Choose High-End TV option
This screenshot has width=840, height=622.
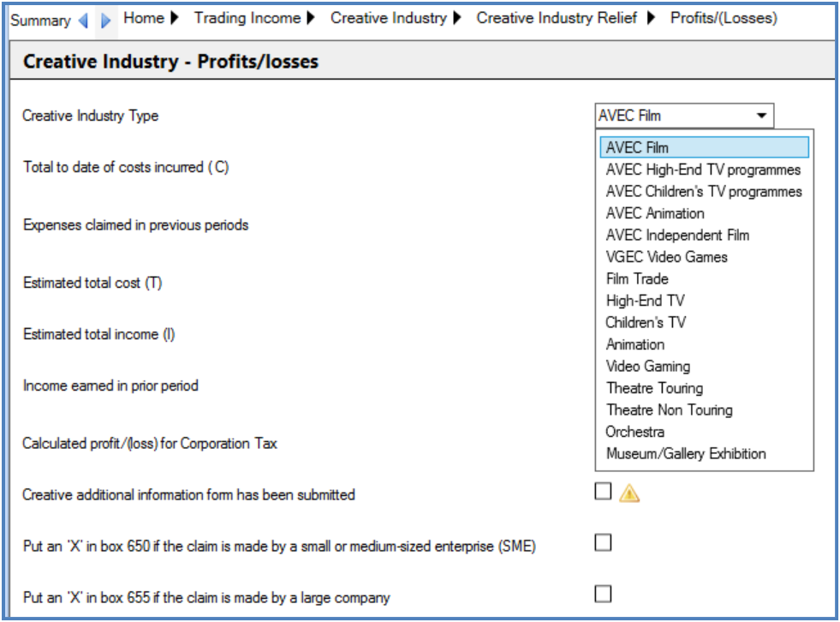(646, 301)
